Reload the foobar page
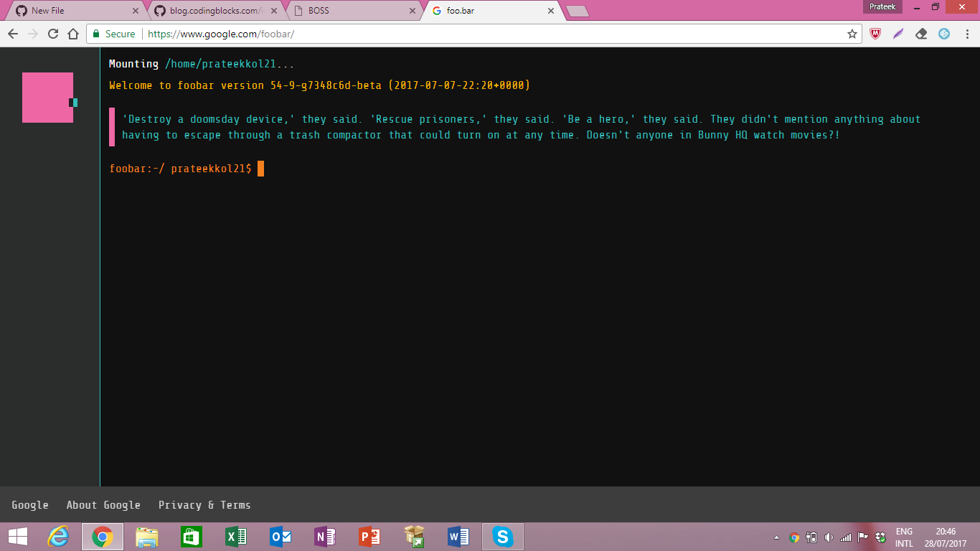This screenshot has width=980, height=551. pos(53,34)
